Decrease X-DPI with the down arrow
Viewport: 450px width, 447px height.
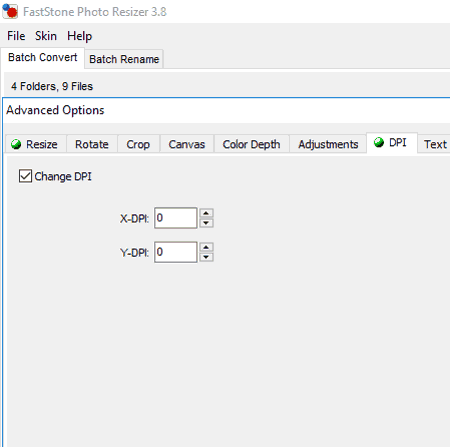206,223
